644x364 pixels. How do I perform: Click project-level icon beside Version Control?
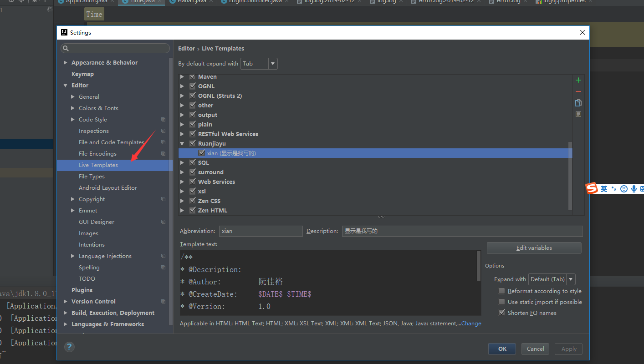(x=163, y=302)
